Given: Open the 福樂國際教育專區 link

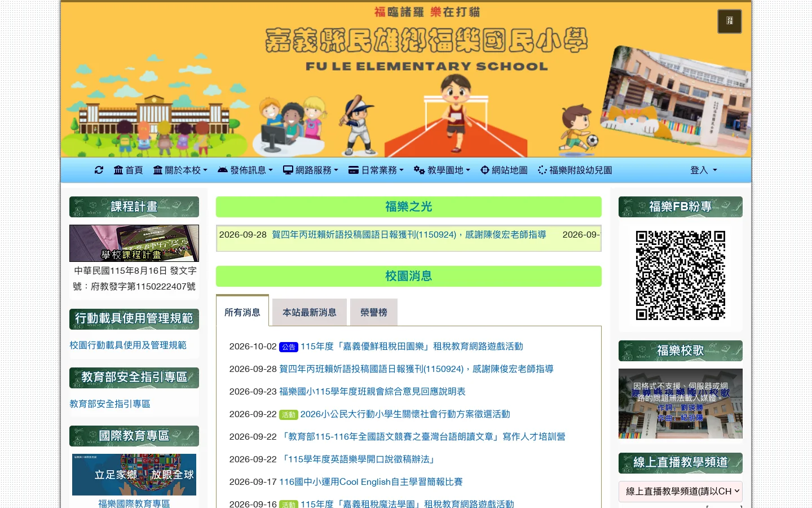Looking at the screenshot, I should tap(134, 503).
